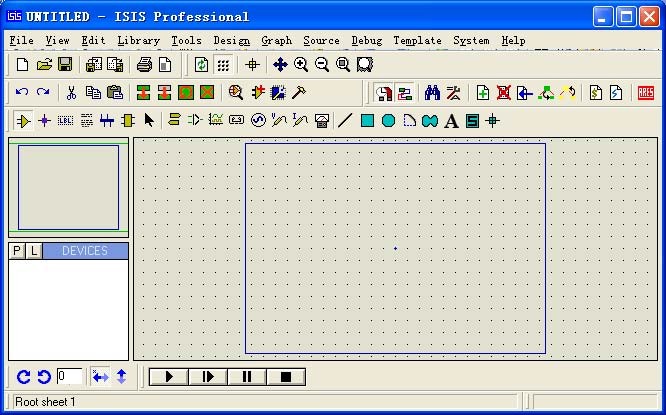Select Bus mode tool
Image resolution: width=666 pixels, height=415 pixels.
107,121
